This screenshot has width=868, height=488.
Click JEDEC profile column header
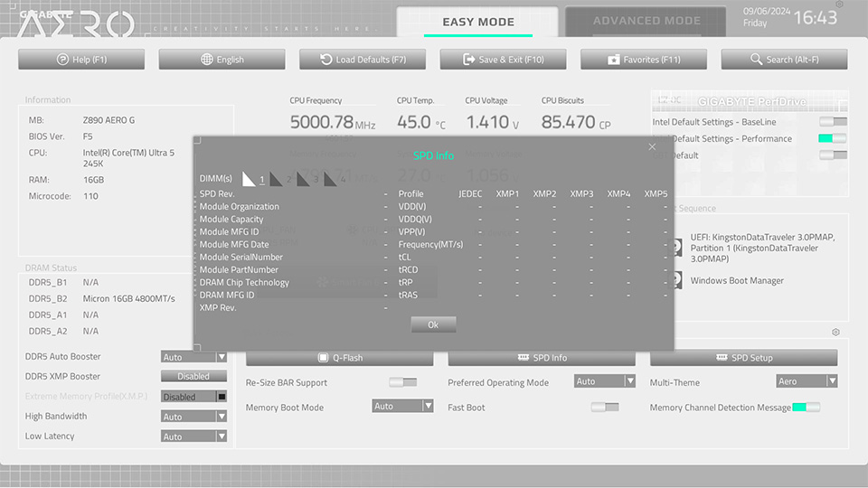coord(470,193)
